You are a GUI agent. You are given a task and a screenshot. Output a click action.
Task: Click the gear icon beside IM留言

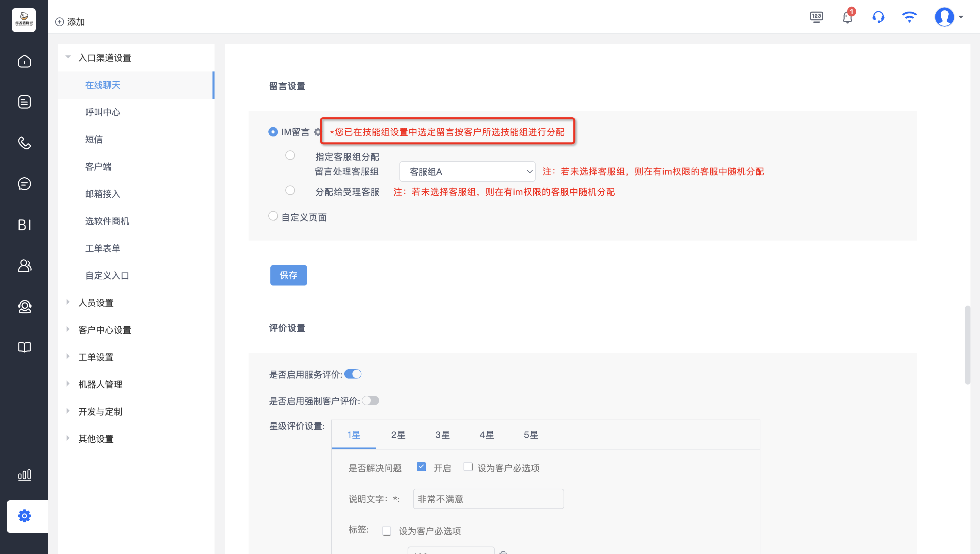point(317,132)
